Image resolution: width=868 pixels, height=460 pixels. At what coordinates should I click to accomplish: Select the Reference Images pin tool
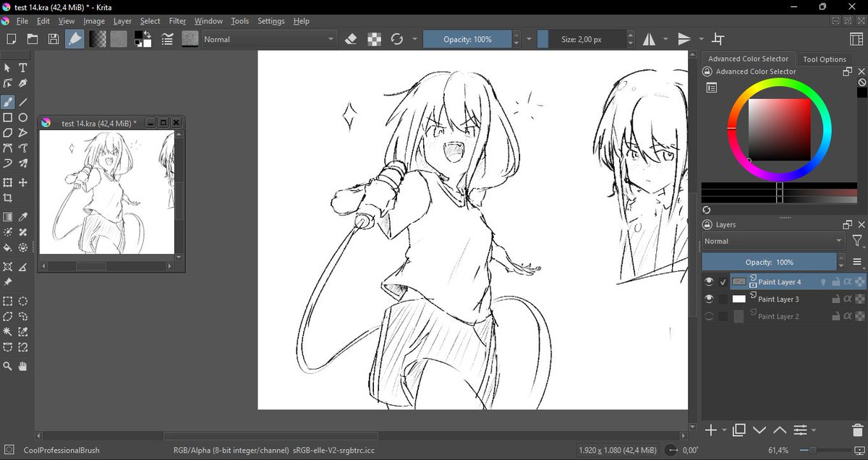[7, 282]
